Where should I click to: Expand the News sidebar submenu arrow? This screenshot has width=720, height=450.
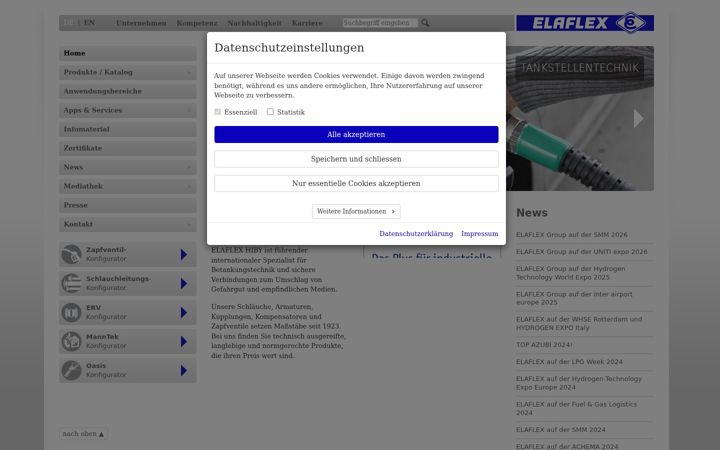[189, 168]
